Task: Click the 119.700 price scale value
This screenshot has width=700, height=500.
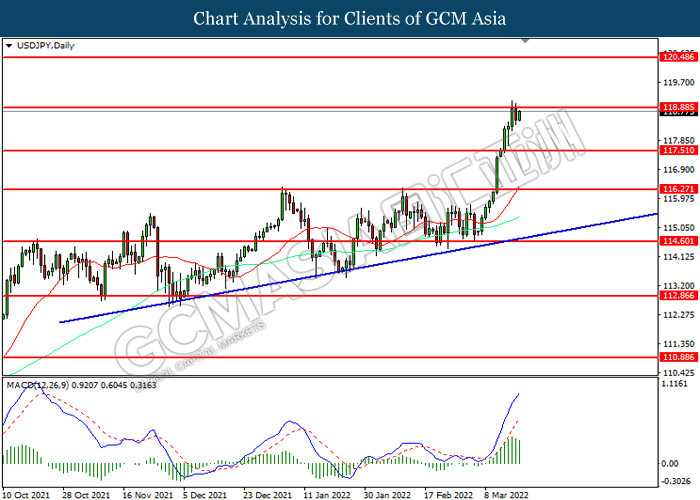Action: click(x=679, y=83)
